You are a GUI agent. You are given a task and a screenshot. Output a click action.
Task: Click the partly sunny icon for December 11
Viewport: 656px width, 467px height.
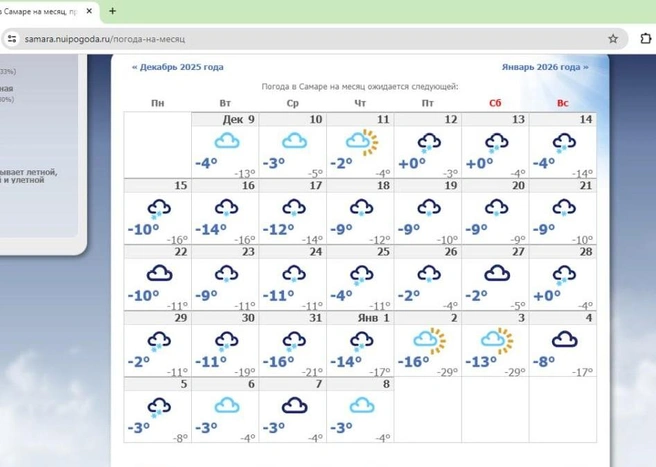[x=362, y=142]
